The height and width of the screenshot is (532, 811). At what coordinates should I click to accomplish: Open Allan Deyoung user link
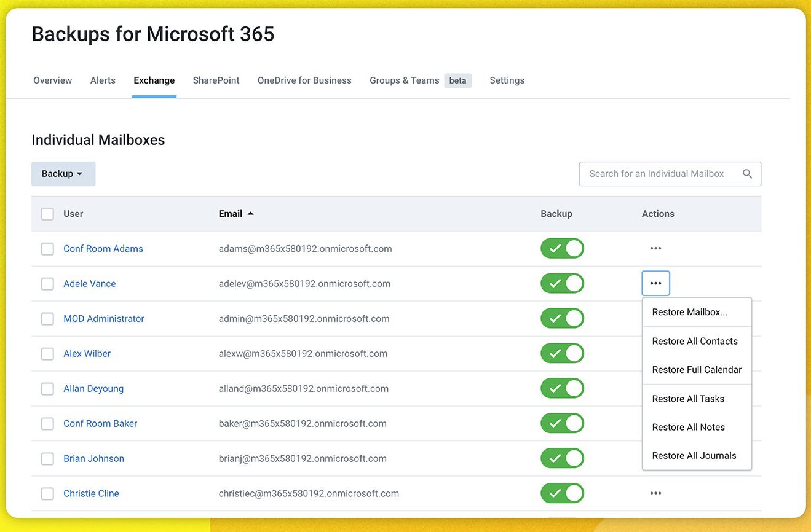pos(93,389)
